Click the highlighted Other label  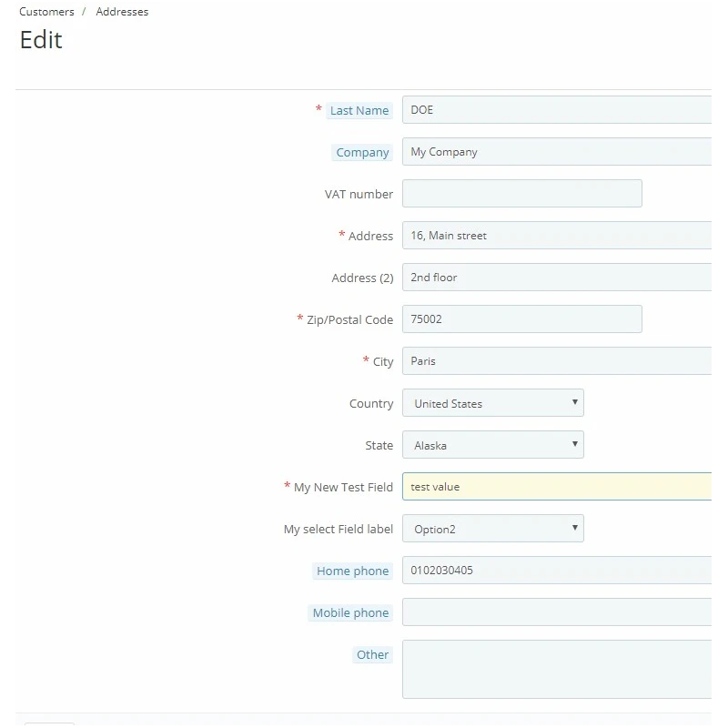click(372, 654)
